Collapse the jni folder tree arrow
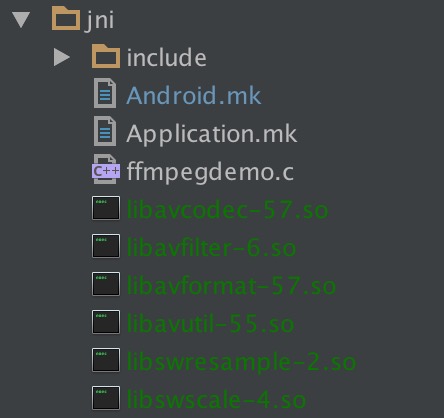Screen dimensions: 444x418 (x=21, y=20)
